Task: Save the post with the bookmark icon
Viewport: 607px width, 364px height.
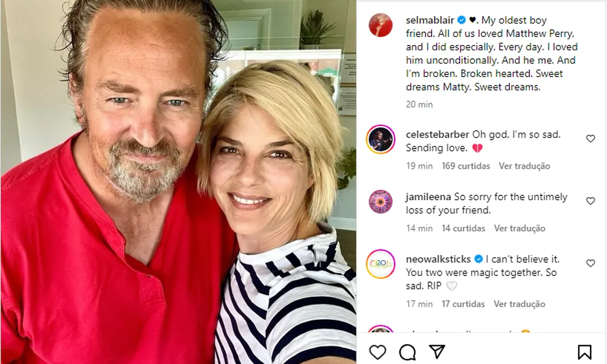Action: pyautogui.click(x=584, y=352)
